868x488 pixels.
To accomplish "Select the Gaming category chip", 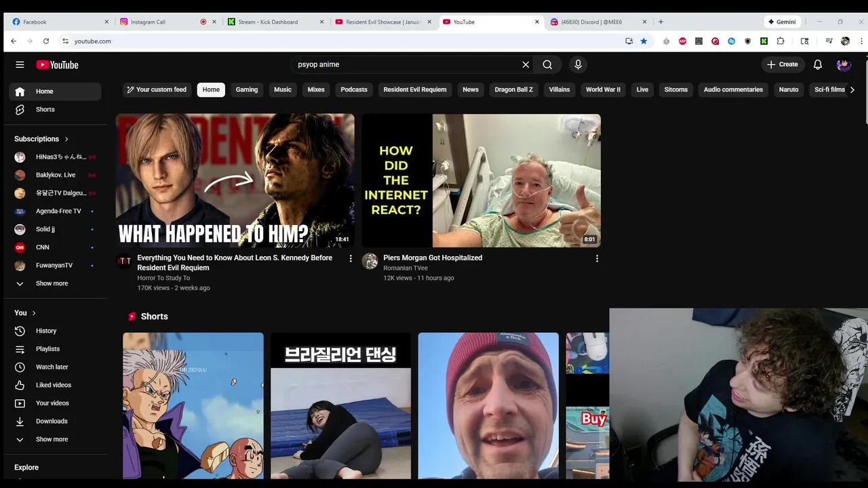I will click(247, 89).
